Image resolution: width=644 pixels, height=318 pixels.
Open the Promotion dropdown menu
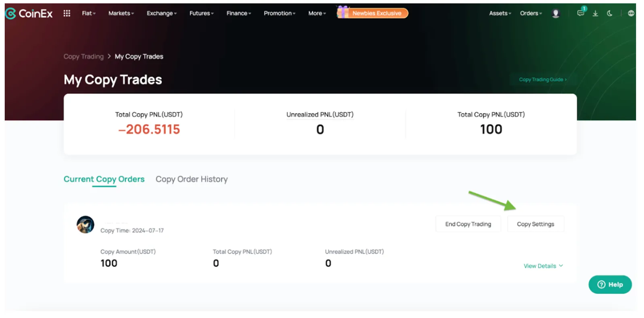280,13
